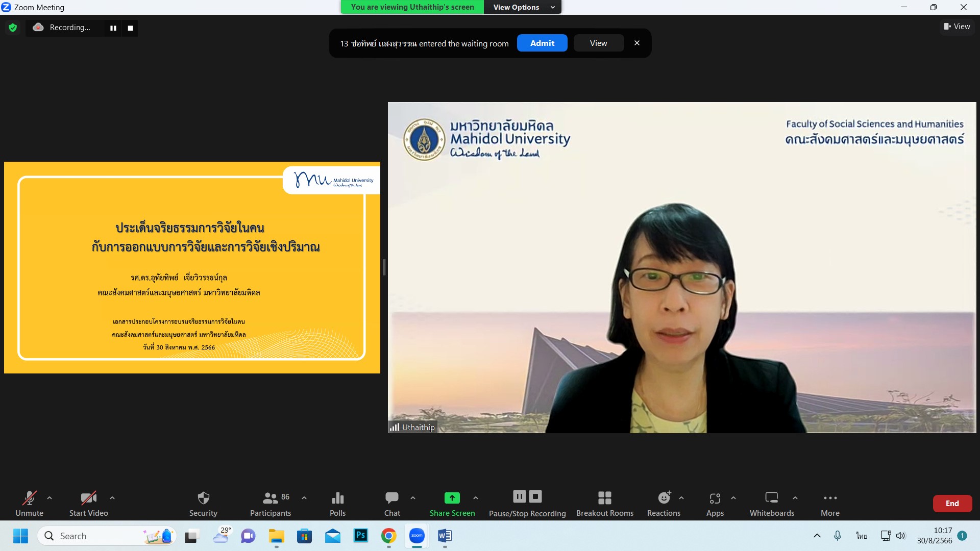Dismiss the waiting room notification
This screenshot has width=980, height=551.
point(637,43)
